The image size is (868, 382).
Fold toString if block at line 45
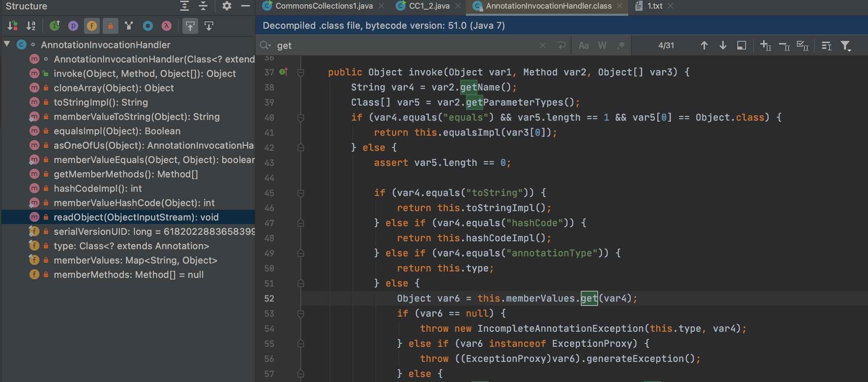(301, 193)
